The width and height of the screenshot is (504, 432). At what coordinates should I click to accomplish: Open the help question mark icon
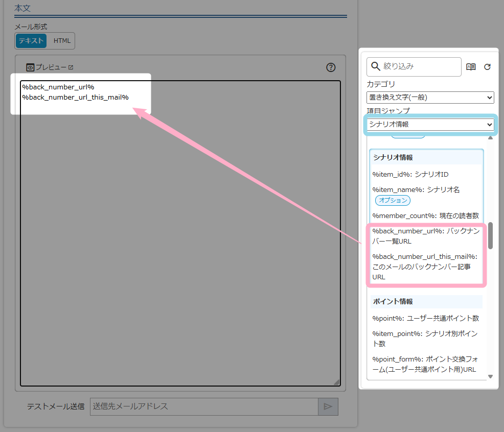(331, 67)
